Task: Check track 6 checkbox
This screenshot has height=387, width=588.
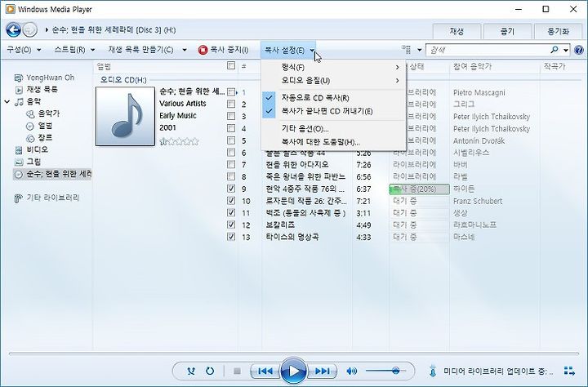Action: 231,152
